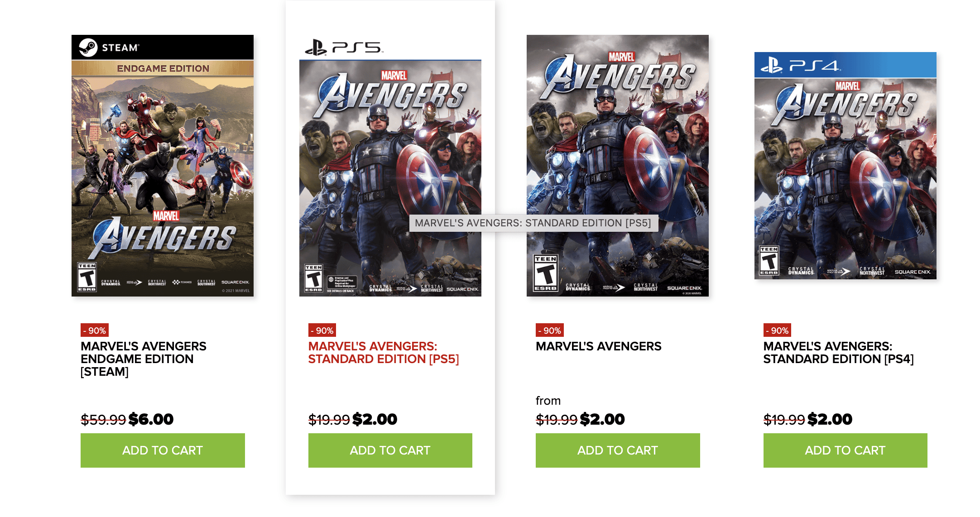Click the -90% badge on PS5 edition

(x=322, y=330)
